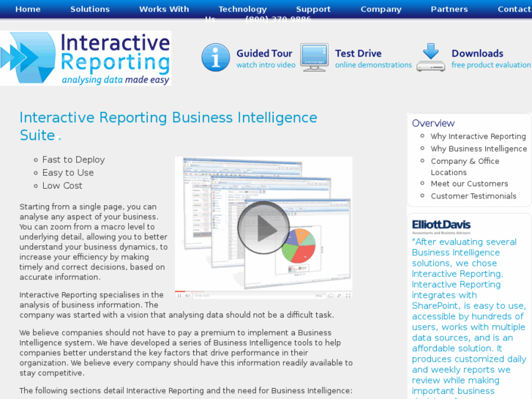Follow the Guided Tour link
The image size is (532, 399).
(x=264, y=53)
